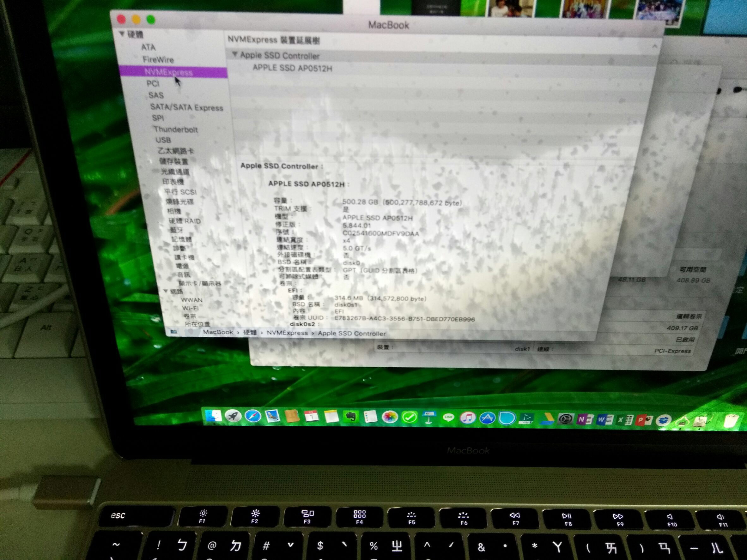Select Wi-Fi under the network section
This screenshot has width=747, height=560.
point(190,308)
